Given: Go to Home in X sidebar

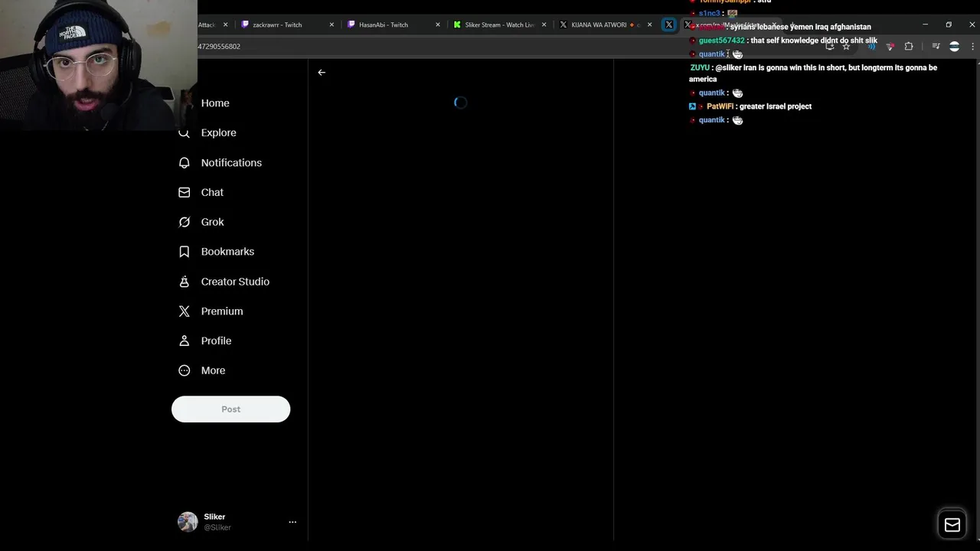Looking at the screenshot, I should (x=215, y=103).
